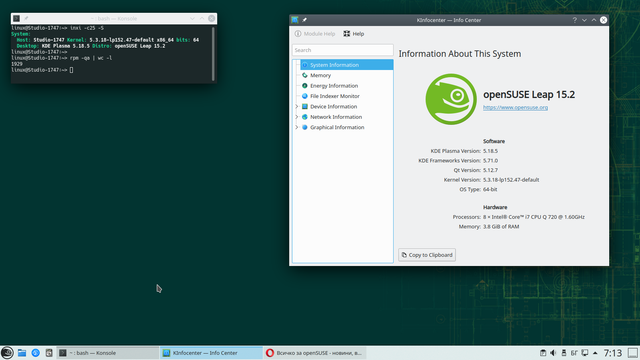This screenshot has height=360, width=640.
Task: Click the keyboard layout indicator in tray
Action: tap(574, 353)
